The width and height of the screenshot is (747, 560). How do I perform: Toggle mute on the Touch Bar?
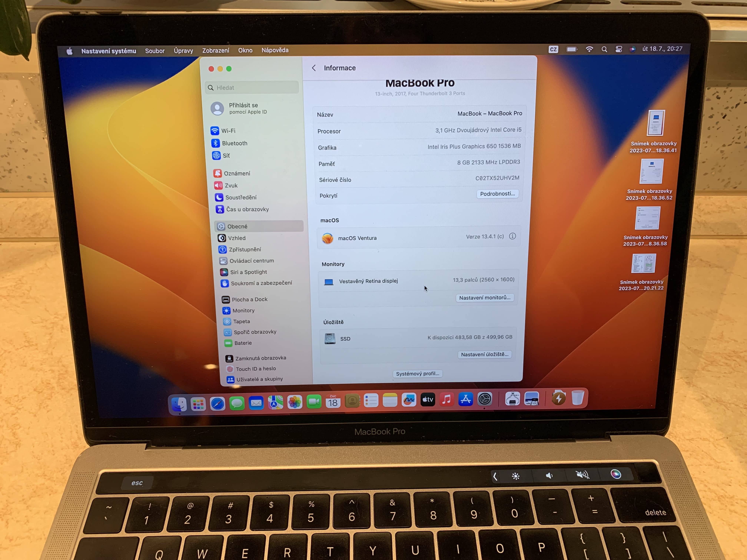pyautogui.click(x=582, y=475)
